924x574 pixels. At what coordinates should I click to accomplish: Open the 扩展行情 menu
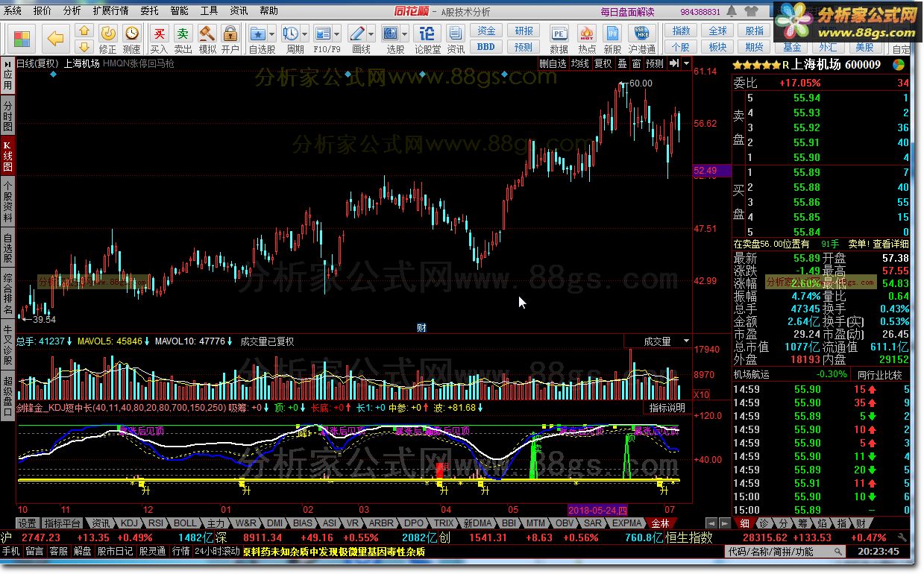[110, 11]
